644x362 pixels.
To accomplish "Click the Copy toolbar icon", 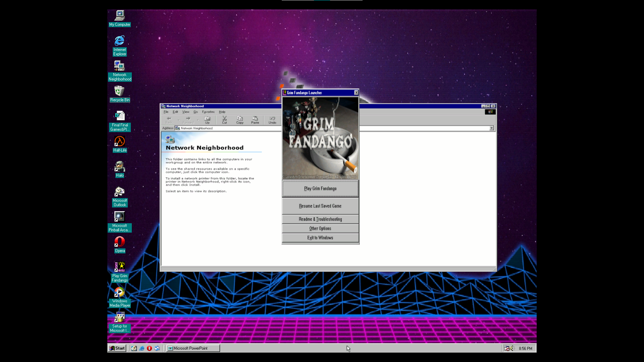I will tap(240, 120).
